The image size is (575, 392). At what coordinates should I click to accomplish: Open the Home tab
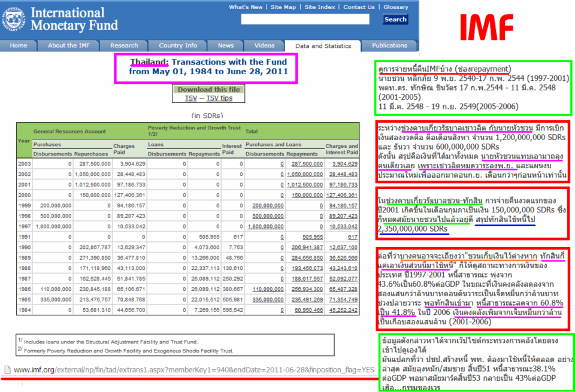tap(19, 45)
